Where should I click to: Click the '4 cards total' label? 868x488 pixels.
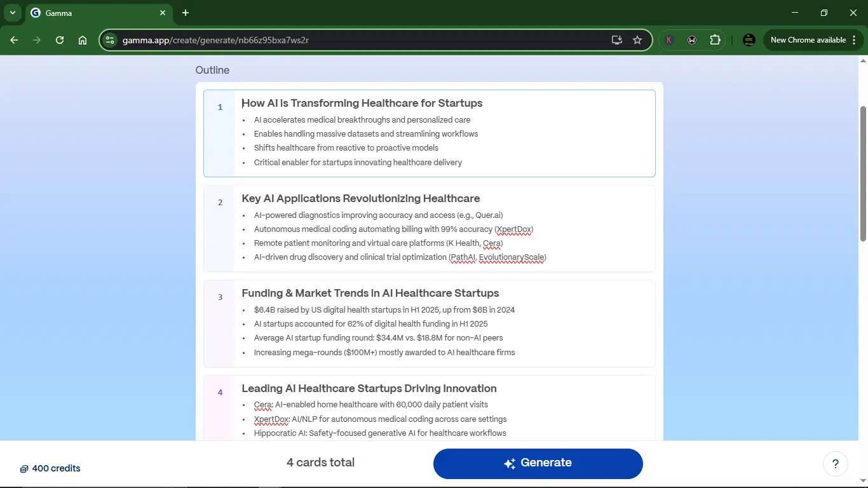pos(320,463)
